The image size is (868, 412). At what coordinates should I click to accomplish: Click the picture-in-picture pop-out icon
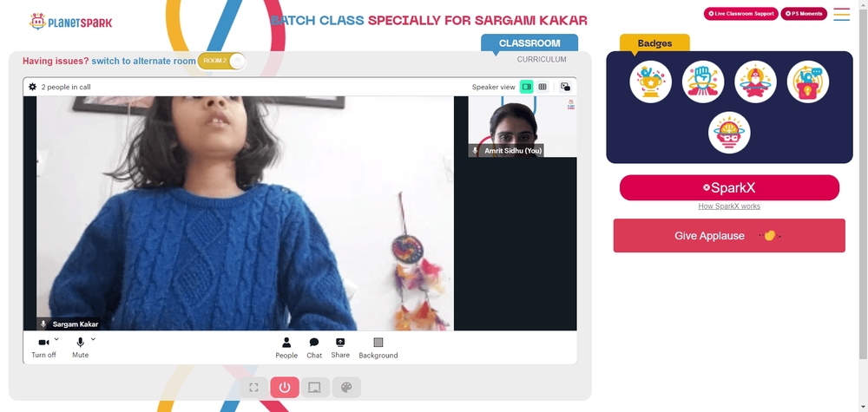565,87
